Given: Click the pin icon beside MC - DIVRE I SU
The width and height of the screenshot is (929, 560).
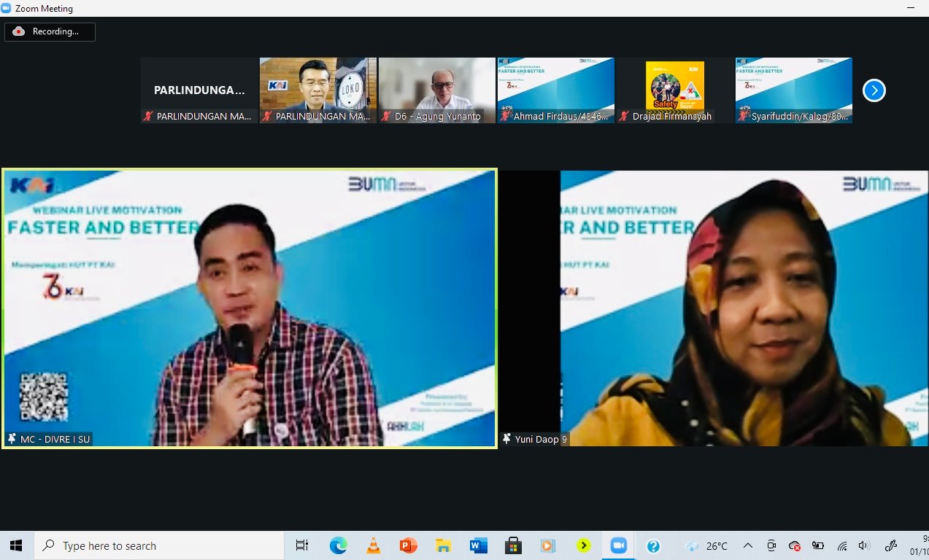Looking at the screenshot, I should pos(12,439).
